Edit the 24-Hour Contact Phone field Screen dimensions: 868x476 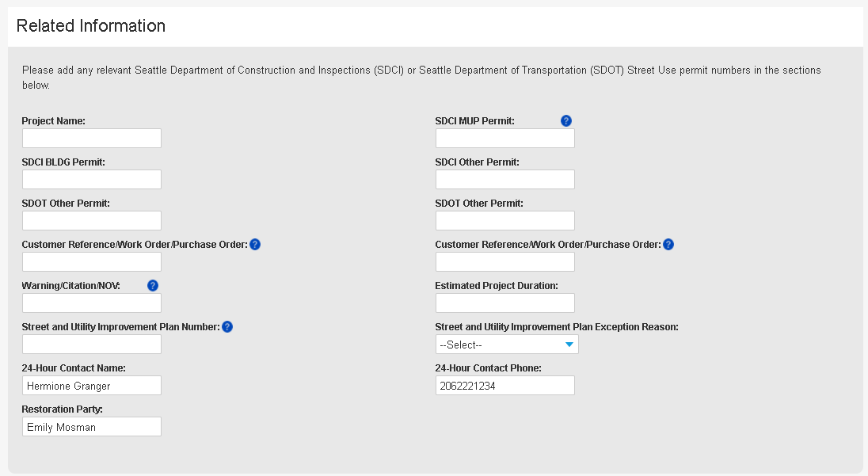pyautogui.click(x=505, y=386)
